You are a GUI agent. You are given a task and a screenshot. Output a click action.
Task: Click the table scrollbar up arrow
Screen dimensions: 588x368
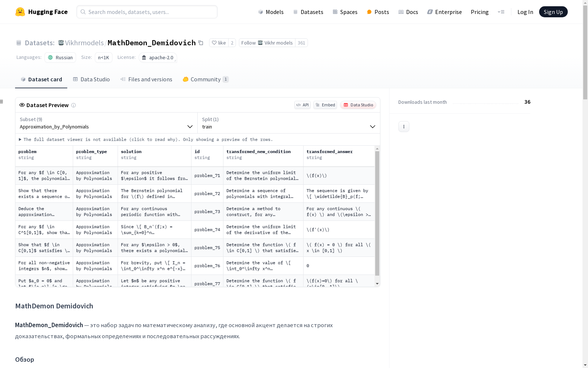377,149
